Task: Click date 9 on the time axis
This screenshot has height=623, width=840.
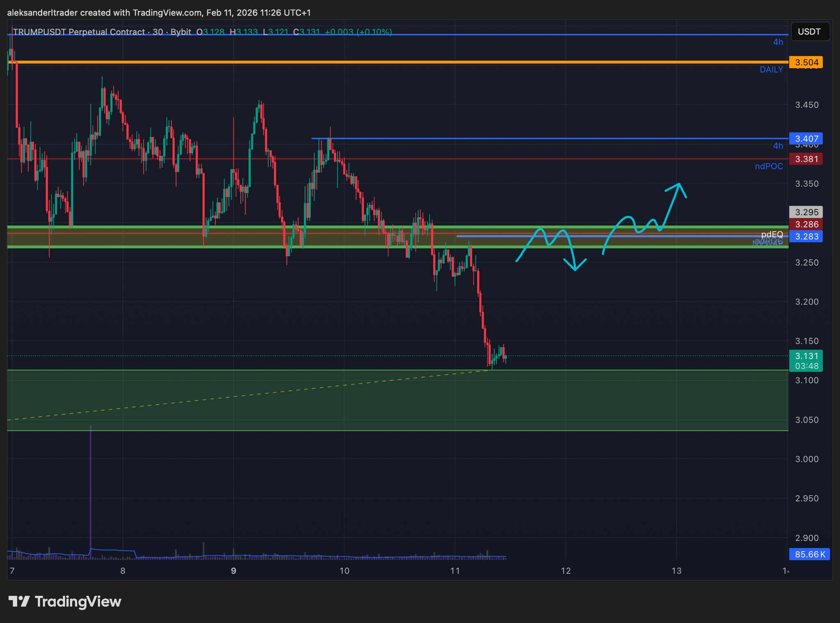Action: pos(233,571)
